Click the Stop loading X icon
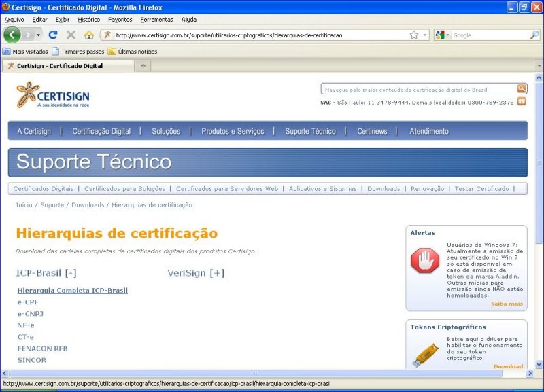Viewport: 544px width, 392px height. coord(71,35)
